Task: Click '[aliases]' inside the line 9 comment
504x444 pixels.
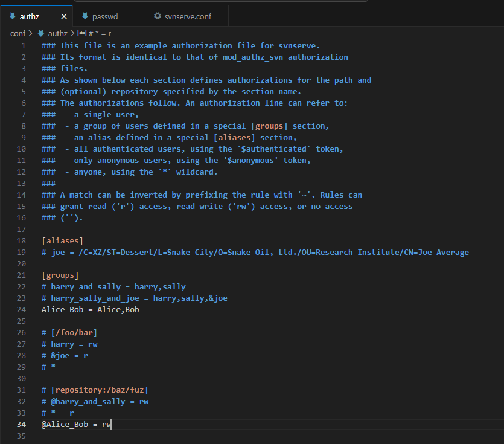Action: tap(234, 137)
